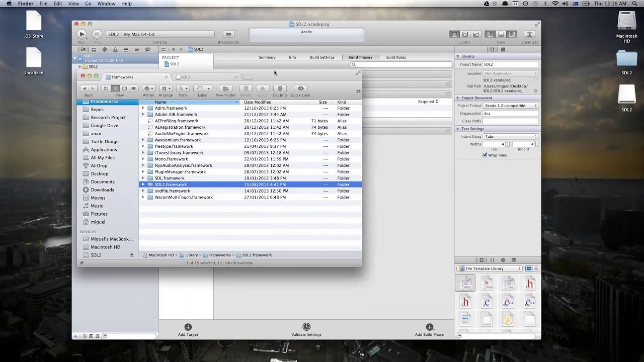
Task: Open the Finder Path dropdown
Action: tap(183, 88)
